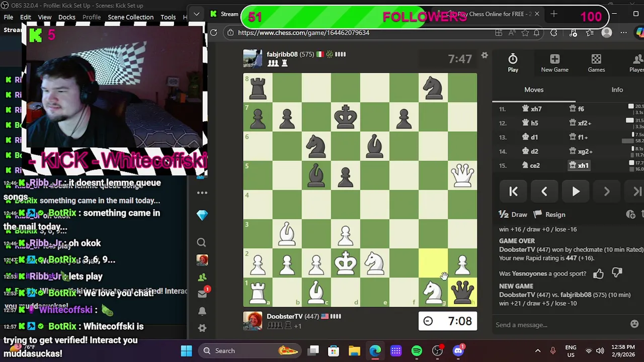644x362 pixels.
Task: Open Spotify from the taskbar
Action: [x=417, y=351]
